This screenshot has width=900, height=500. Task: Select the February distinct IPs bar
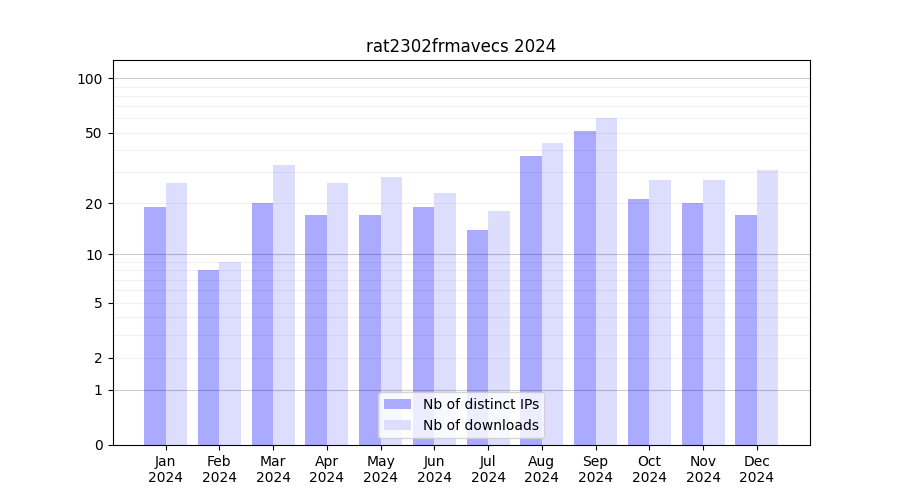208,357
